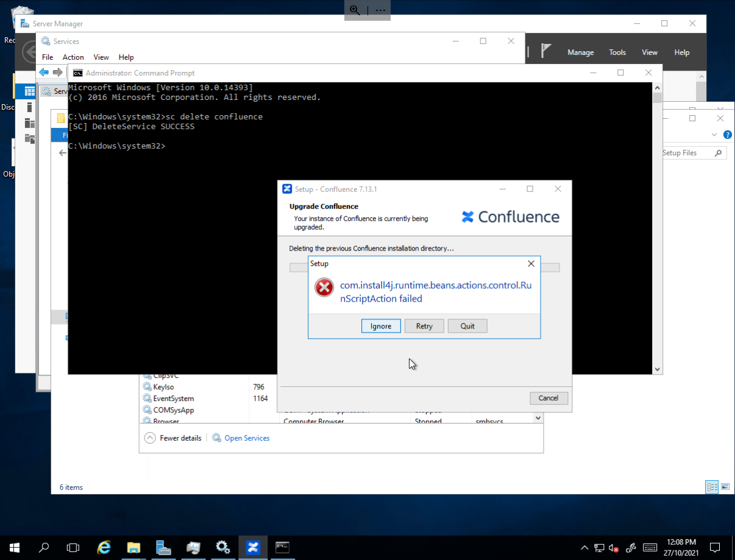Click the muted volume tray icon

(614, 548)
